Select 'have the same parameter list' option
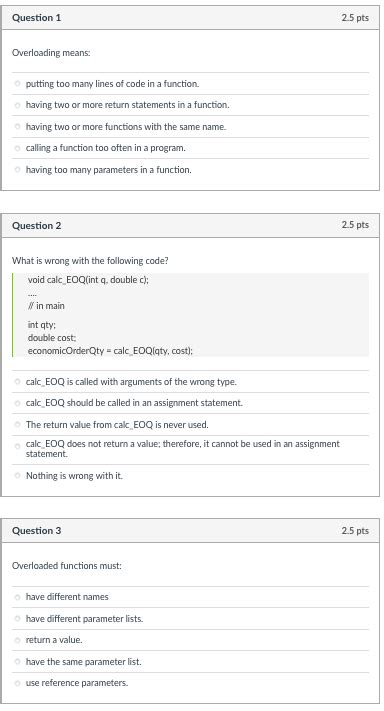 pos(17,662)
